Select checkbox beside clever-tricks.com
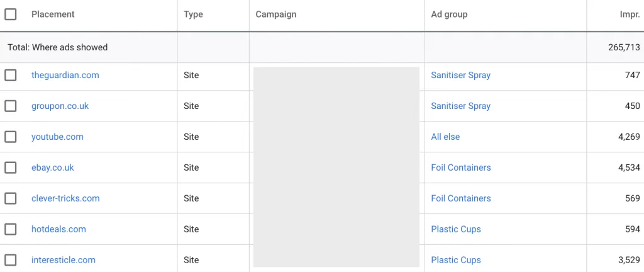Screen dimensions: 644x272 (11, 198)
